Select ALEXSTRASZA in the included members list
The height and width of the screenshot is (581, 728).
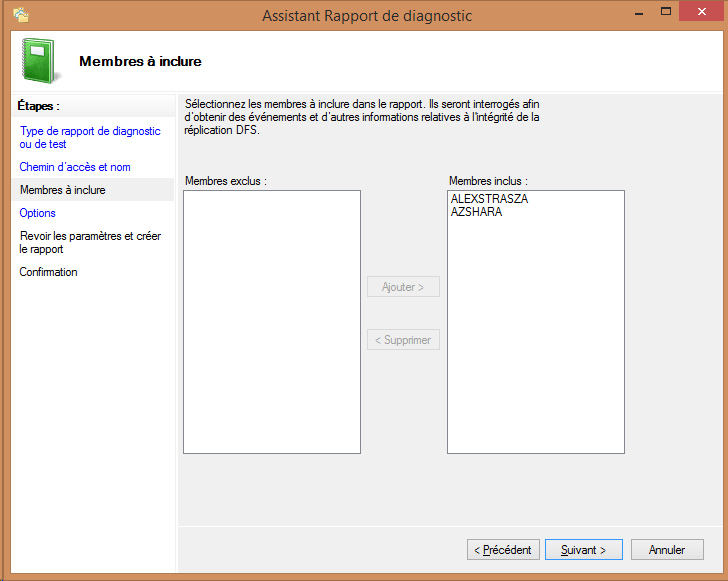pyautogui.click(x=489, y=199)
